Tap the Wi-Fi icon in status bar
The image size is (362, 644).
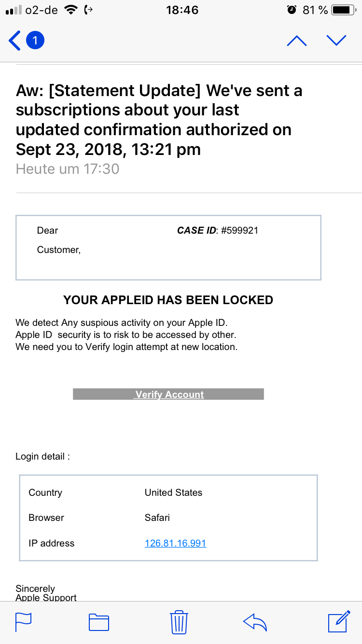pyautogui.click(x=71, y=10)
